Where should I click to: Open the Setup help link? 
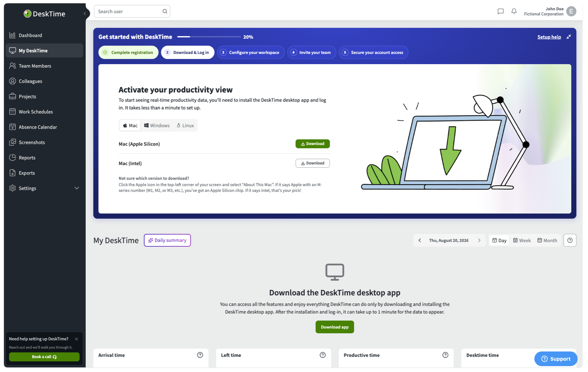(x=549, y=37)
